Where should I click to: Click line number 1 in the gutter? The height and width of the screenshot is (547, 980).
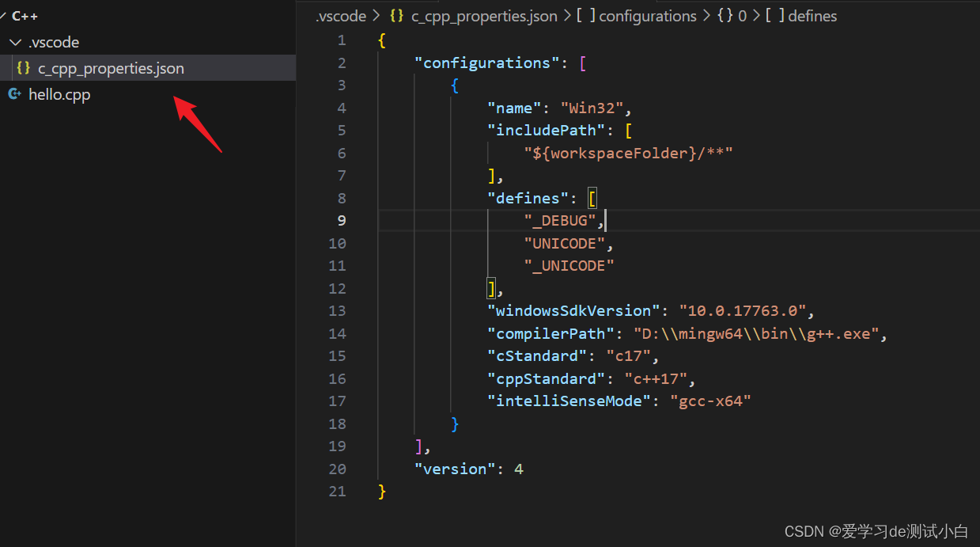(341, 40)
